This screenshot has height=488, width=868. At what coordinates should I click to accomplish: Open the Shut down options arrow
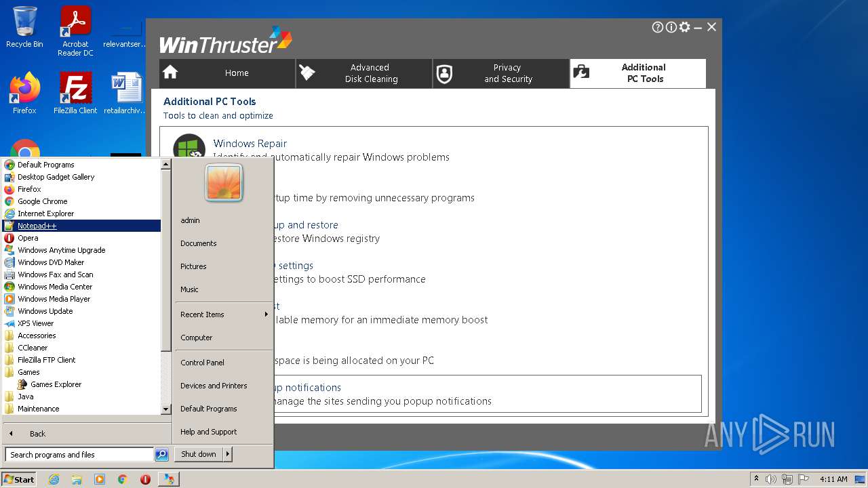(x=228, y=454)
